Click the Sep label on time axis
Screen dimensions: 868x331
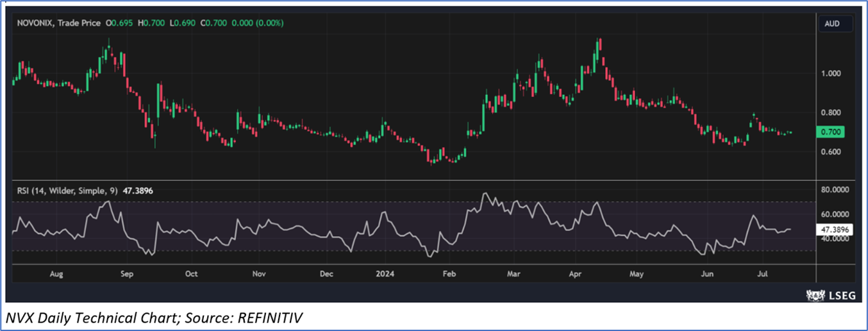pyautogui.click(x=126, y=274)
